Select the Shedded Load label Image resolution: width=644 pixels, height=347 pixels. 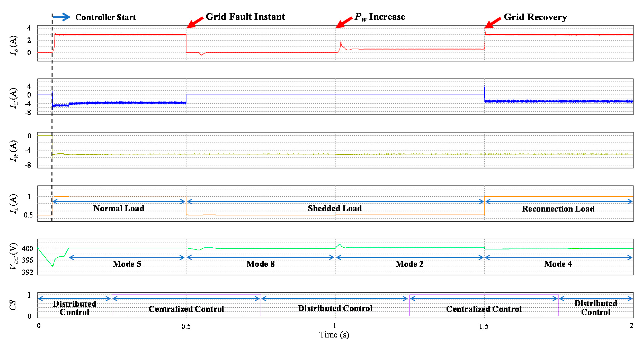point(334,208)
